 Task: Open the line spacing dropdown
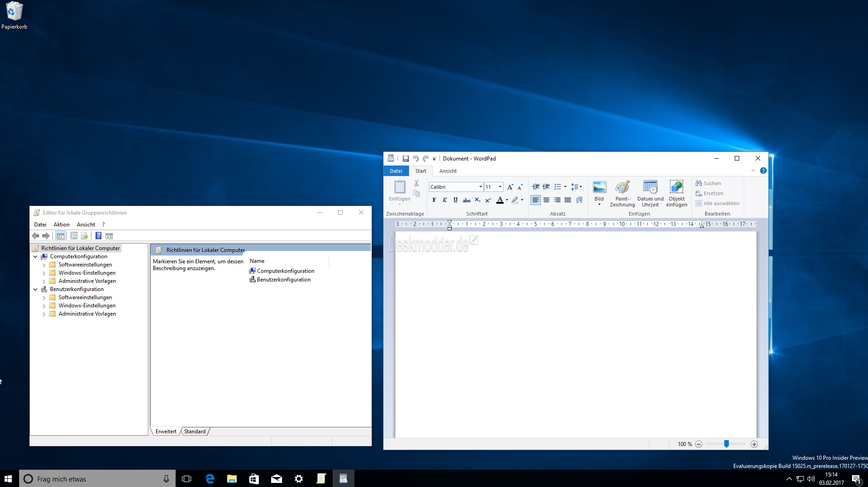(576, 187)
